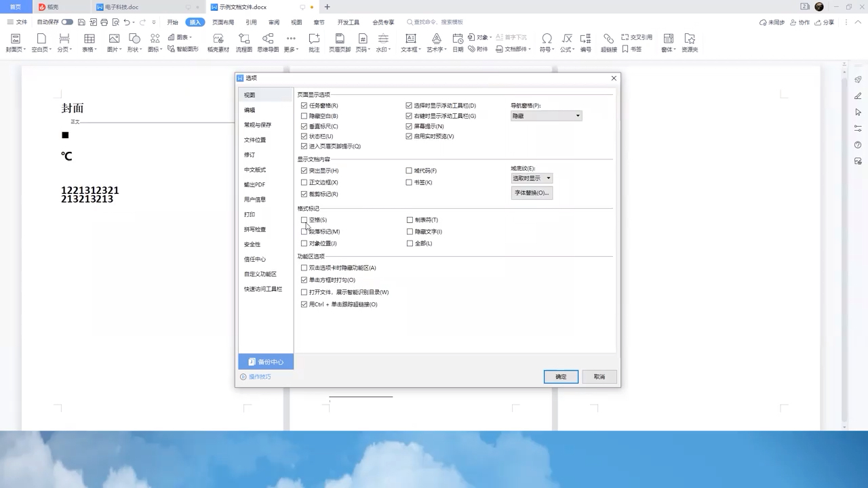868x488 pixels.
Task: Click the Equation (公式) icon
Action: tap(567, 43)
